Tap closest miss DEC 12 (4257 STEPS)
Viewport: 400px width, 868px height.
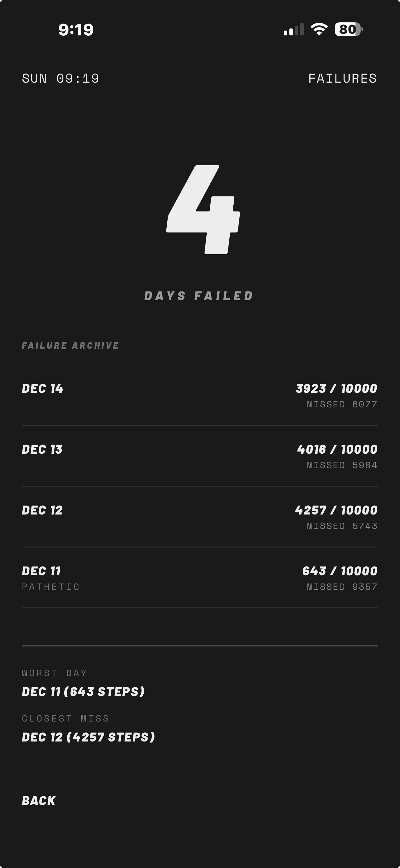(x=88, y=737)
